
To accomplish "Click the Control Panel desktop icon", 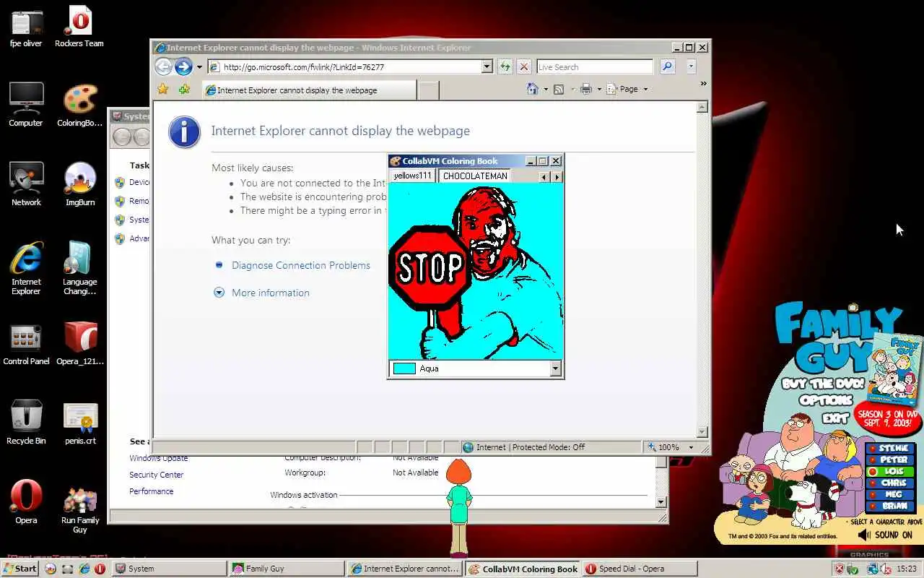I will [26, 343].
